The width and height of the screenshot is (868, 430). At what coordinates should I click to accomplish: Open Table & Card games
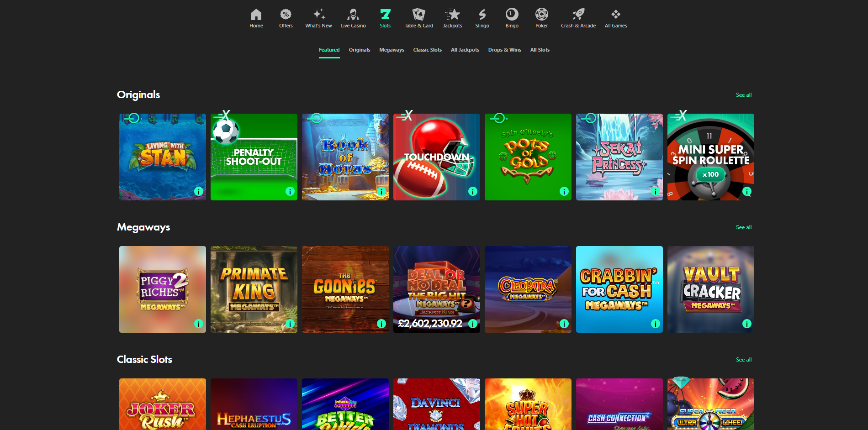(419, 18)
